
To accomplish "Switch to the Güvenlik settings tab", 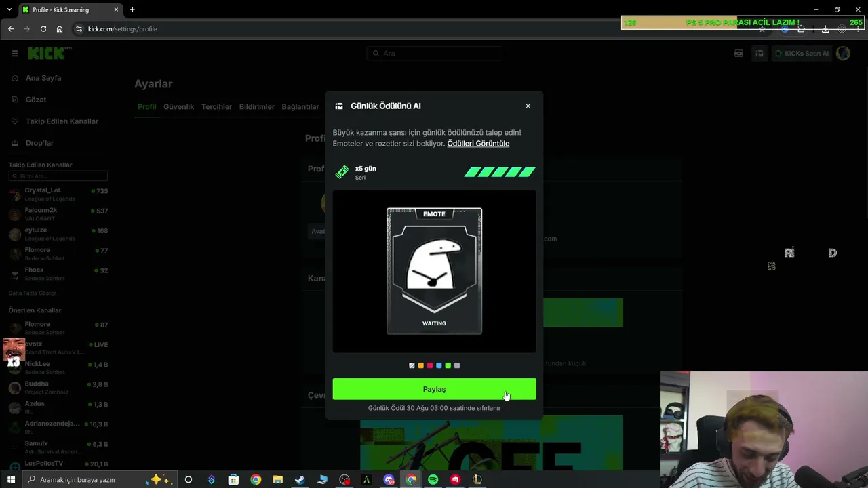I will tap(178, 107).
